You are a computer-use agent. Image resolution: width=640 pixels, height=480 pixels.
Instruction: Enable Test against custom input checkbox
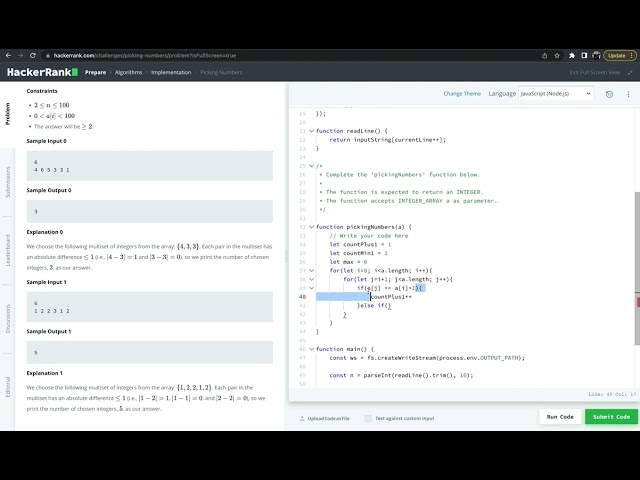368,418
